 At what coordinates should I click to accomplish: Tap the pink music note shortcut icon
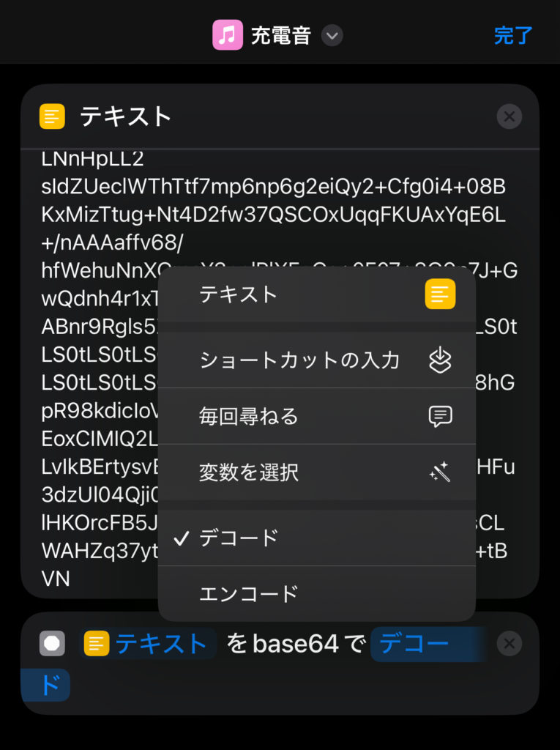tap(228, 35)
